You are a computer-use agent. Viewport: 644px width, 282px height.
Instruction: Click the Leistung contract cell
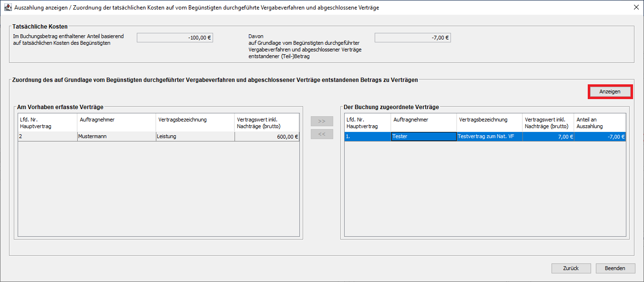coord(195,137)
